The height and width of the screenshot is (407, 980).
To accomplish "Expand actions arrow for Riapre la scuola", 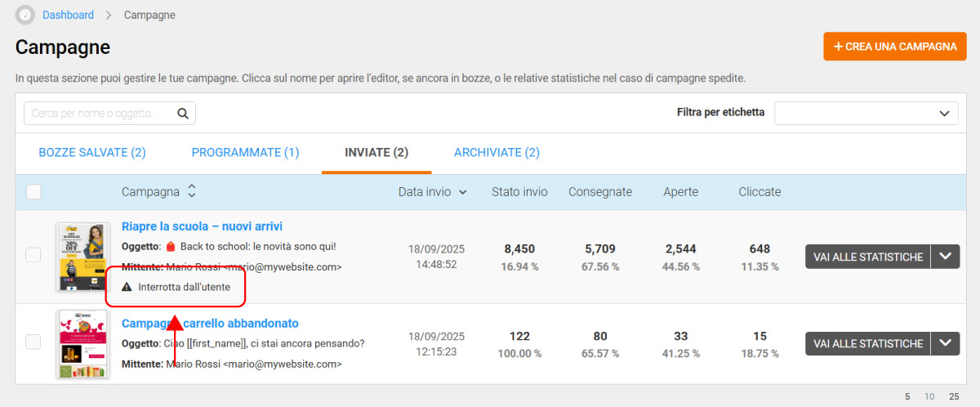I will pyautogui.click(x=946, y=257).
